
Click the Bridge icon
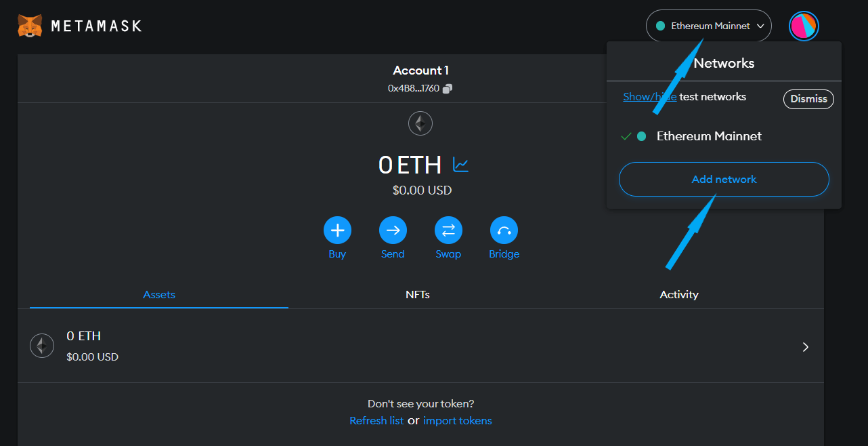[x=504, y=230]
